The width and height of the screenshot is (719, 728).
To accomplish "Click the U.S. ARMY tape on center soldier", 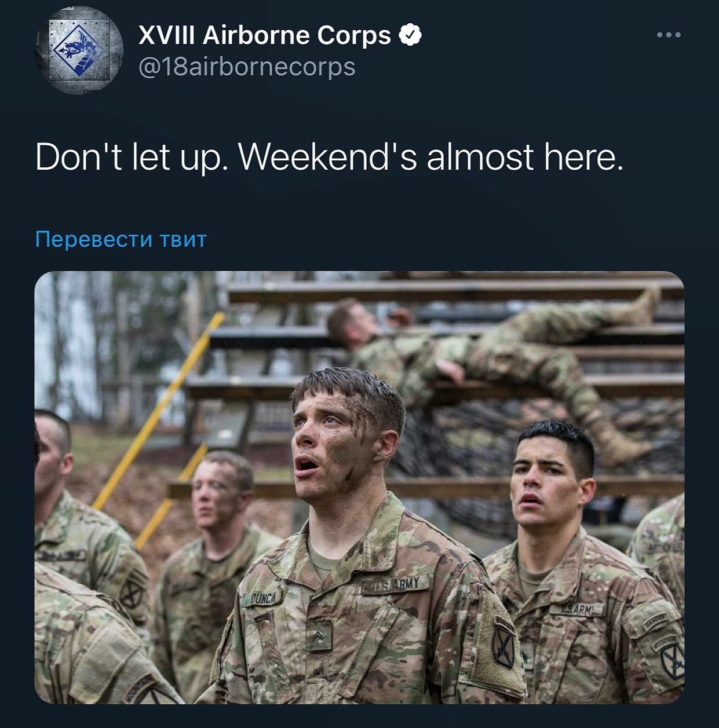I will (x=396, y=585).
